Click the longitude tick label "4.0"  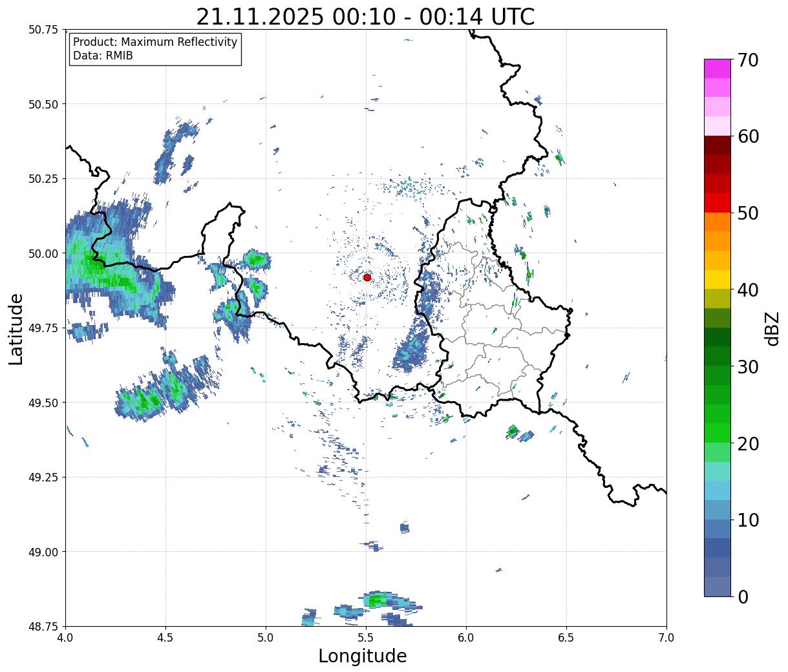(65, 638)
